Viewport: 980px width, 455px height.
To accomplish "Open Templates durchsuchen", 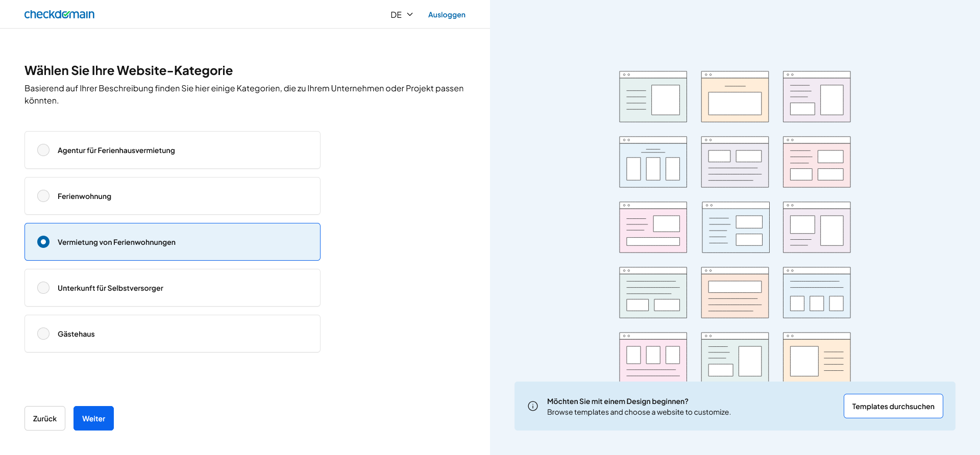I will tap(893, 406).
